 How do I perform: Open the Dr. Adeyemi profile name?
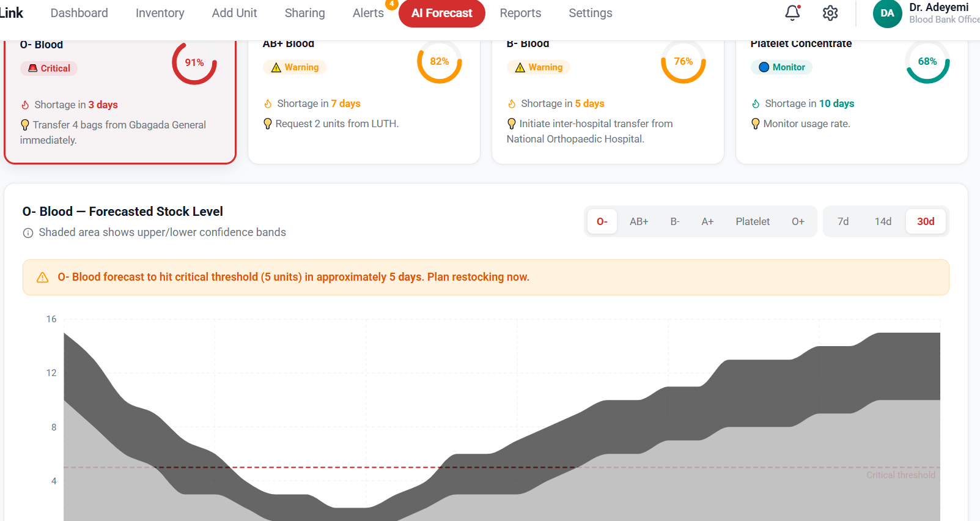point(939,7)
